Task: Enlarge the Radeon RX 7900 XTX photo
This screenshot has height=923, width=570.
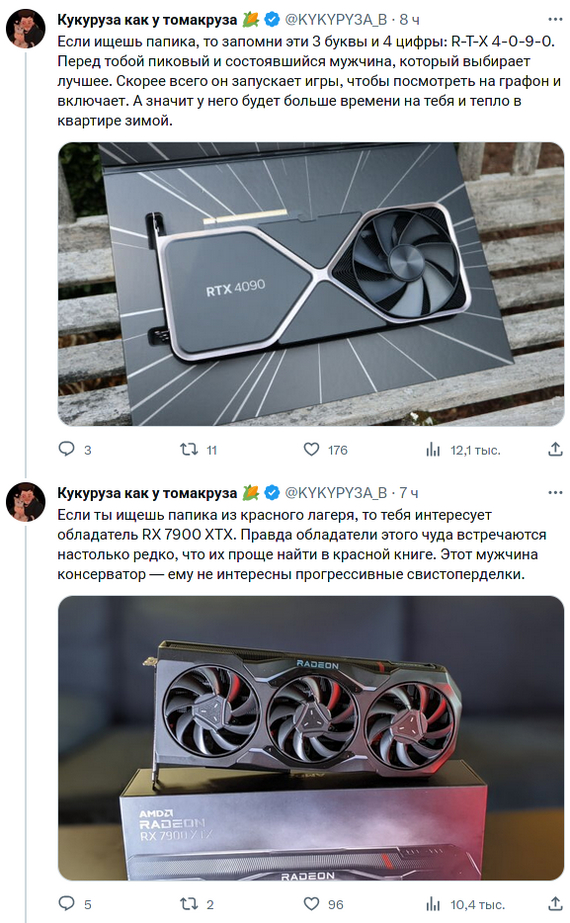Action: point(311,738)
